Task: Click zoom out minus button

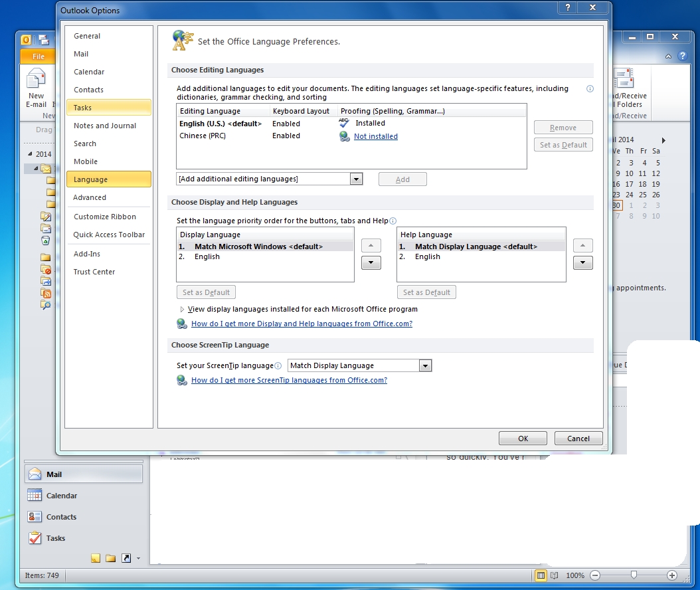Action: coord(594,575)
